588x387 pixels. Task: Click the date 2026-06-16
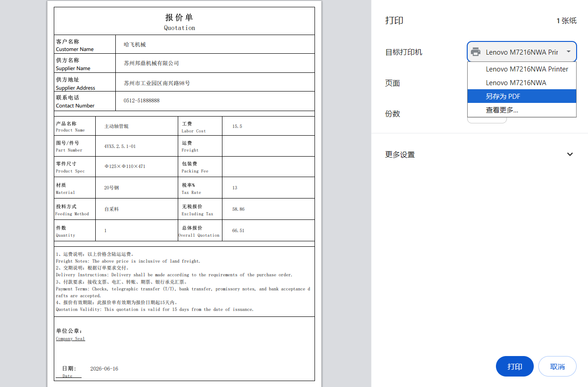tap(104, 369)
